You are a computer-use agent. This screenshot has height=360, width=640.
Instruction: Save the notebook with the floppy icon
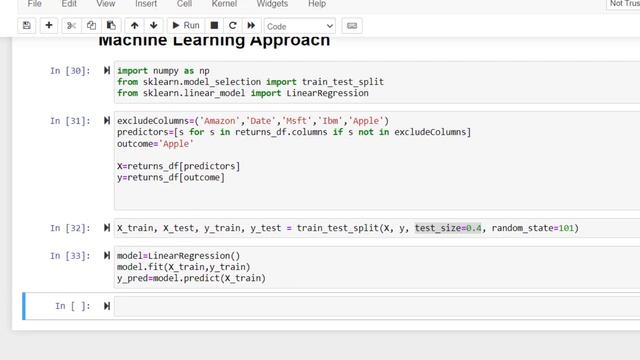click(27, 26)
